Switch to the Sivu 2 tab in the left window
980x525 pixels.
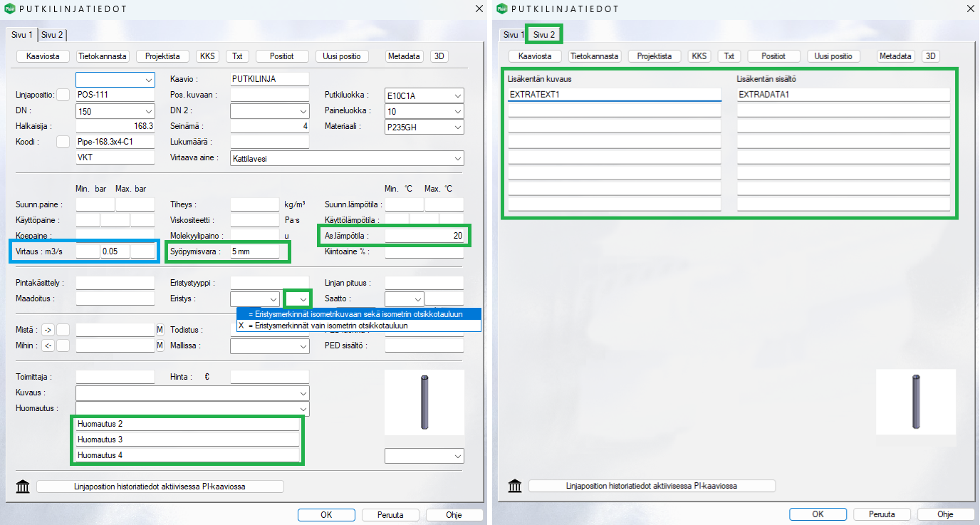point(51,34)
